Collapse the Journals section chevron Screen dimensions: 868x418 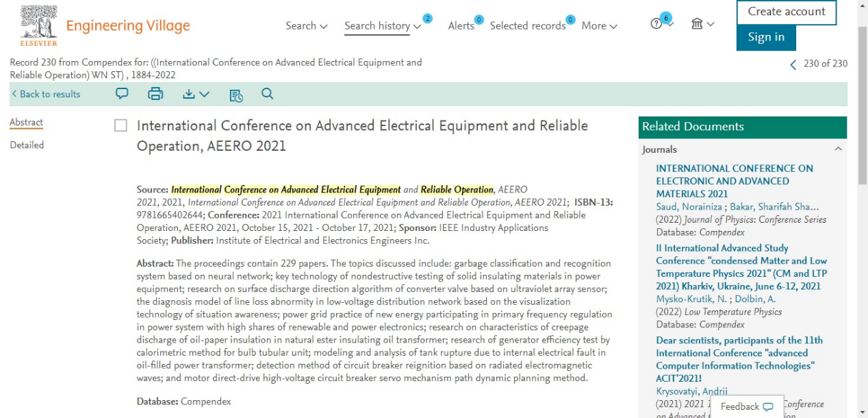[838, 149]
